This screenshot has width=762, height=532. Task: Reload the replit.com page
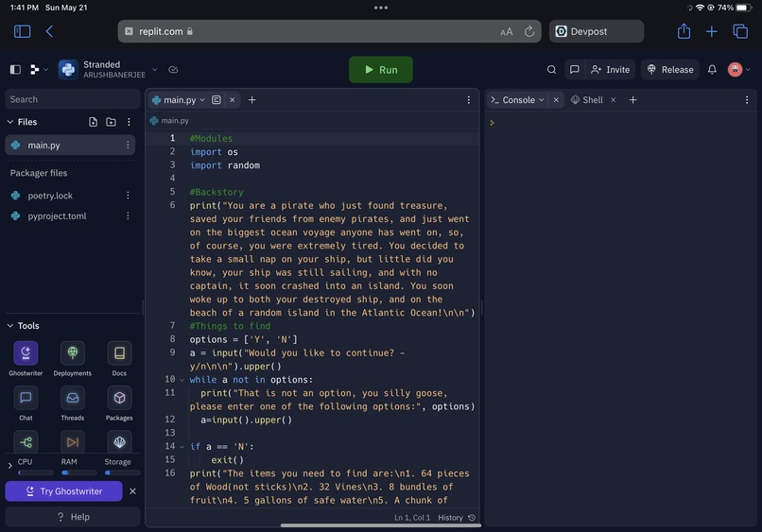click(529, 31)
